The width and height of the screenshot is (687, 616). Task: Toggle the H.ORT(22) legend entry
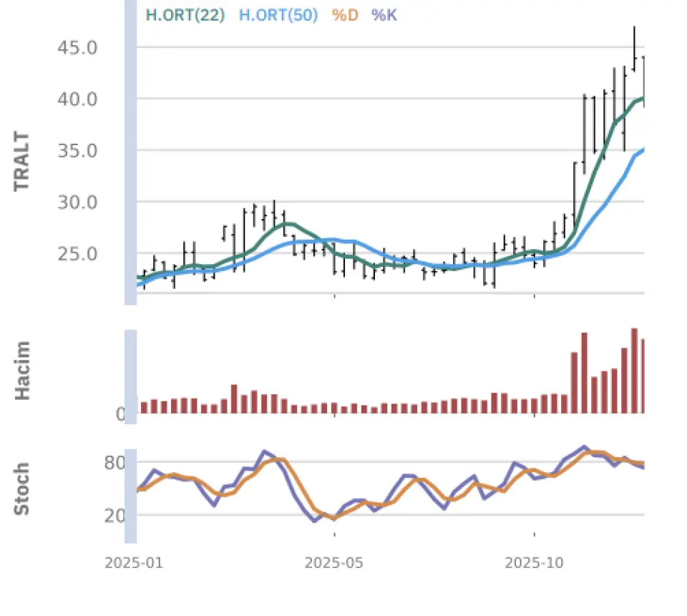tap(185, 14)
